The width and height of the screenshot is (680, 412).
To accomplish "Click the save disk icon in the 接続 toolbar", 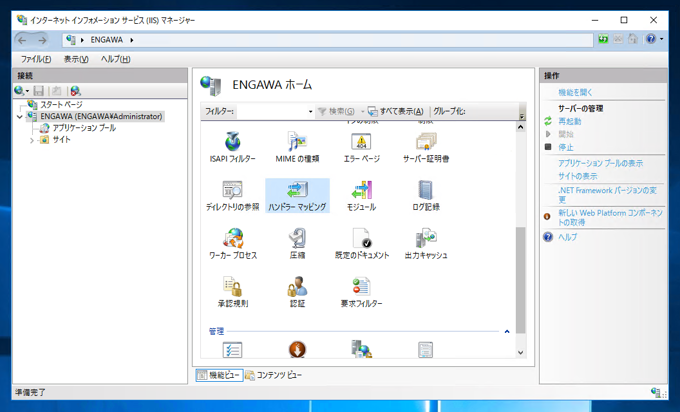I will click(x=39, y=91).
